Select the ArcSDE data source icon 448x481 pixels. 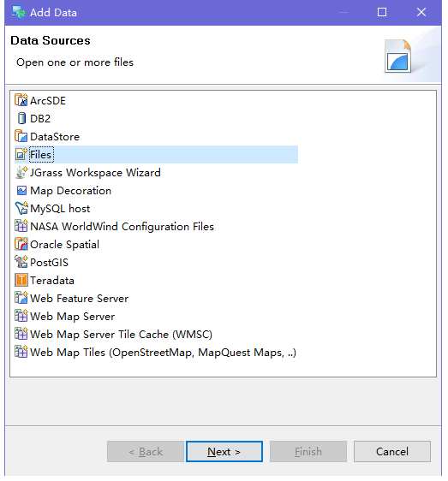point(21,100)
